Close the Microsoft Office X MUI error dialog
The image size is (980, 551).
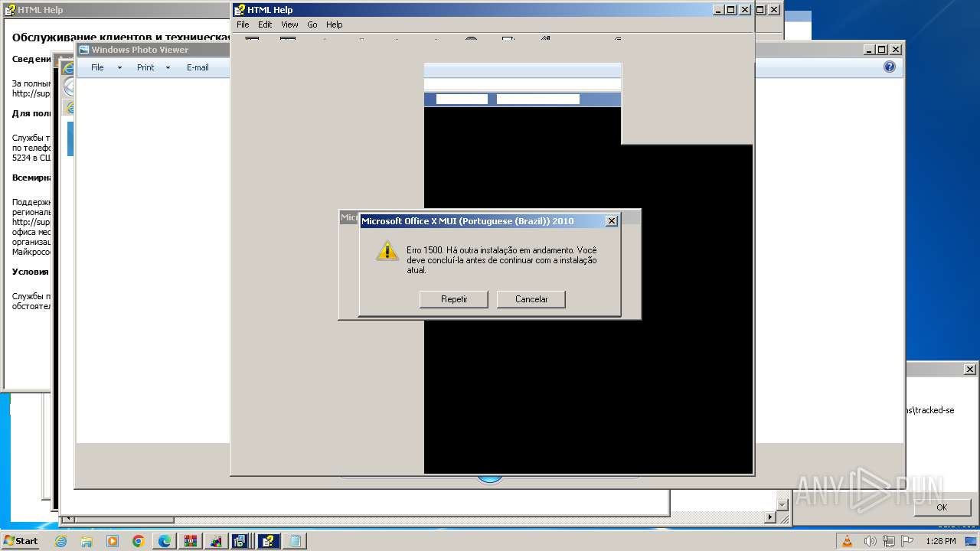[x=611, y=221]
